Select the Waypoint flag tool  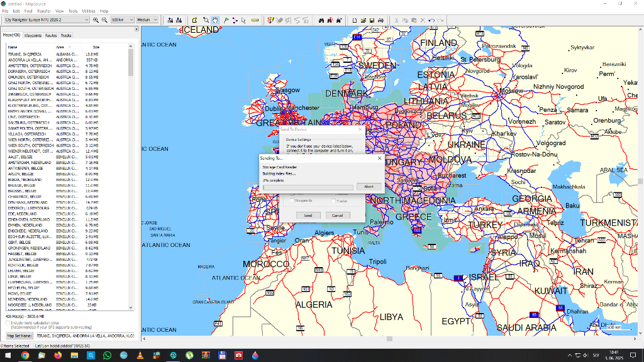(226, 20)
